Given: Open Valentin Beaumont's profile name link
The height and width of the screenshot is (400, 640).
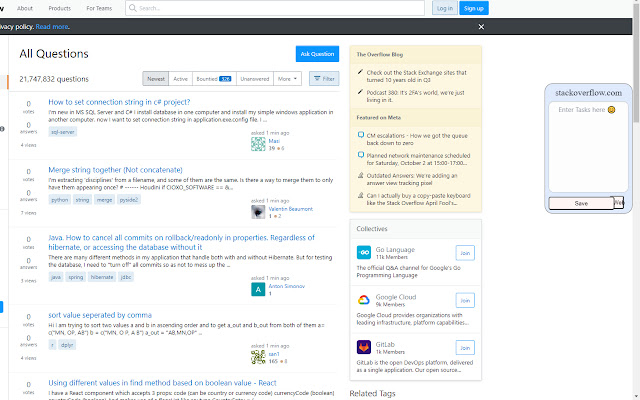Looking at the screenshot, I should click(291, 209).
